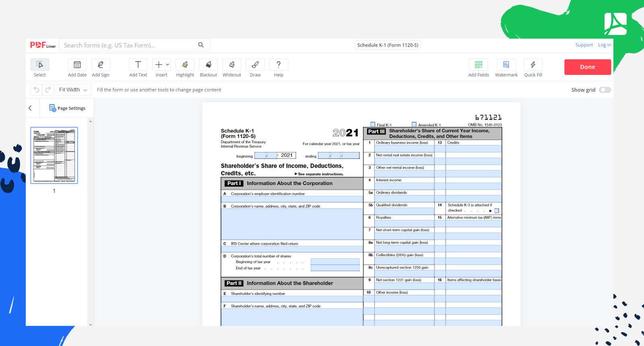
Task: Open the Help question mark
Action: pyautogui.click(x=279, y=64)
